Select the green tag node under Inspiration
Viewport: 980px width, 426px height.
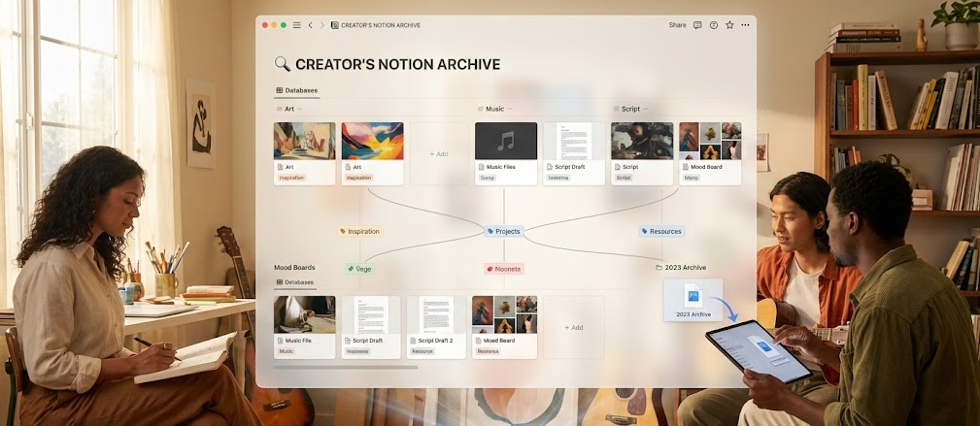tap(359, 269)
